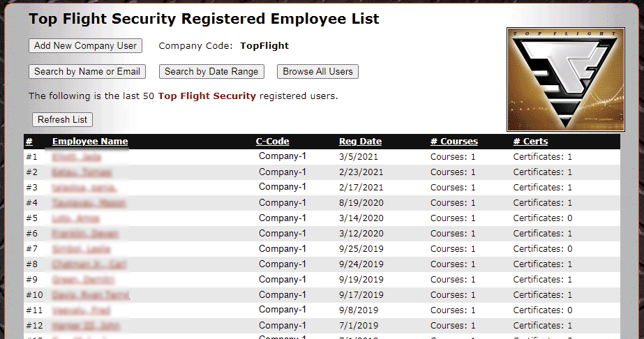Image resolution: width=644 pixels, height=339 pixels.
Task: Open employee name link in row #4
Action: pyautogui.click(x=89, y=203)
